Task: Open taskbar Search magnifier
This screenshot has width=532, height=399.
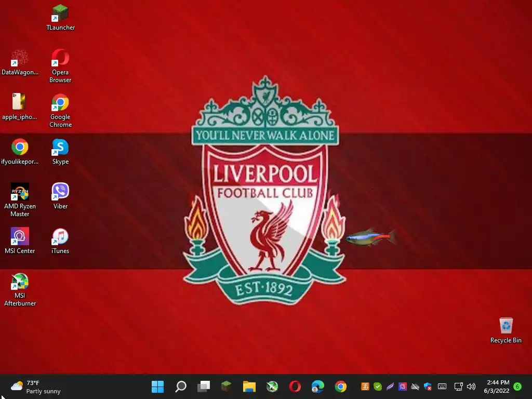Action: tap(180, 387)
